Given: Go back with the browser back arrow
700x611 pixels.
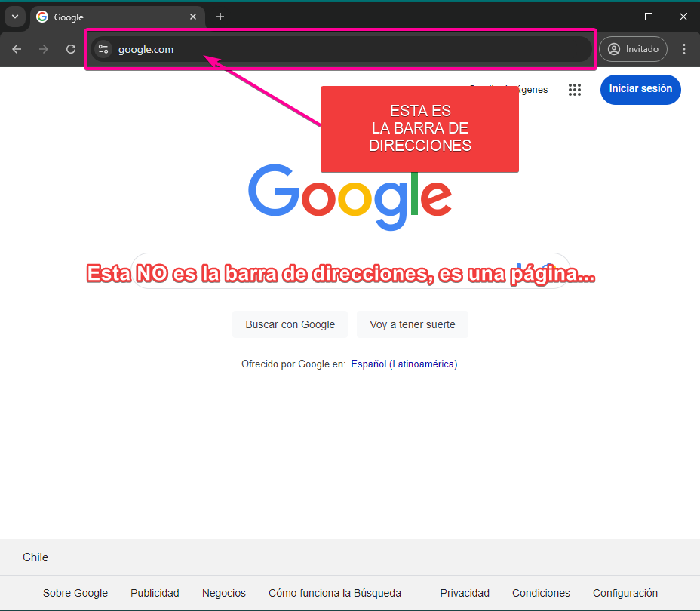Looking at the screenshot, I should tap(17, 49).
